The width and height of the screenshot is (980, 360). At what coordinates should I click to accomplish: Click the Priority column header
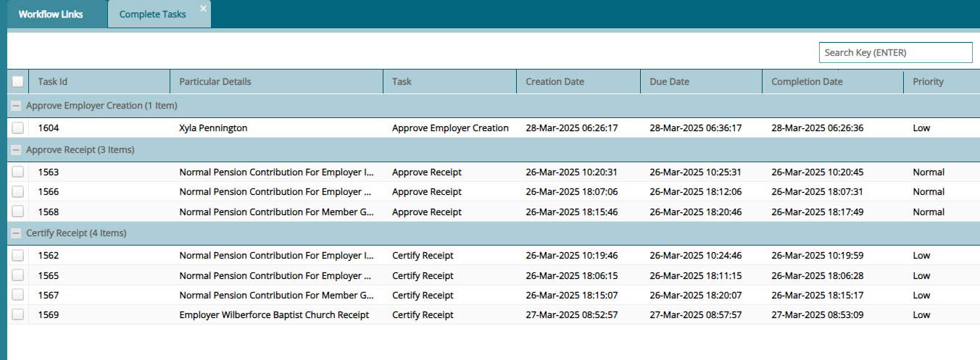[928, 82]
